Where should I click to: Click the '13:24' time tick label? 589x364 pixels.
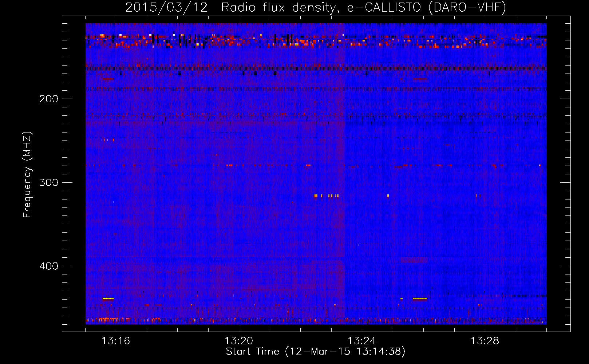click(x=362, y=341)
